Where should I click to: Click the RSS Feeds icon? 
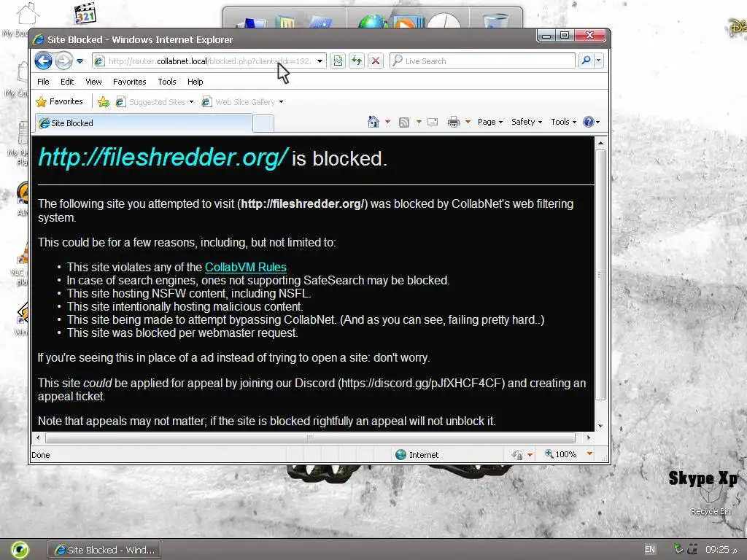point(404,122)
